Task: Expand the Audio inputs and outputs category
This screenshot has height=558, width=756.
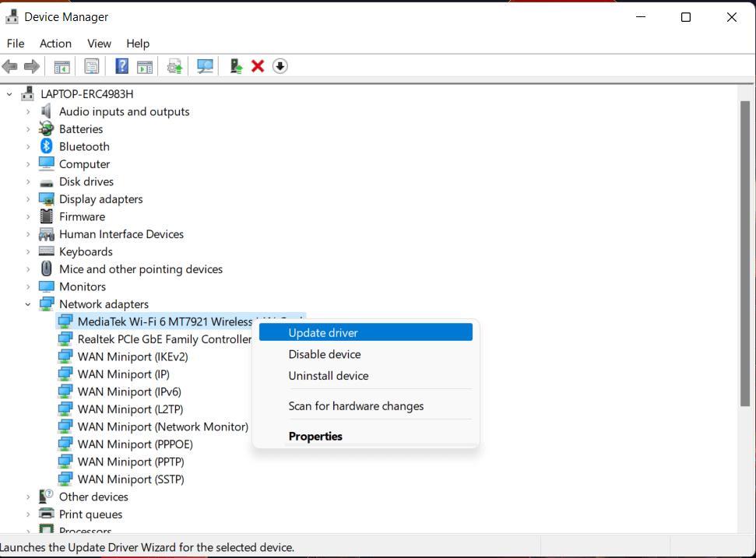Action: point(28,112)
